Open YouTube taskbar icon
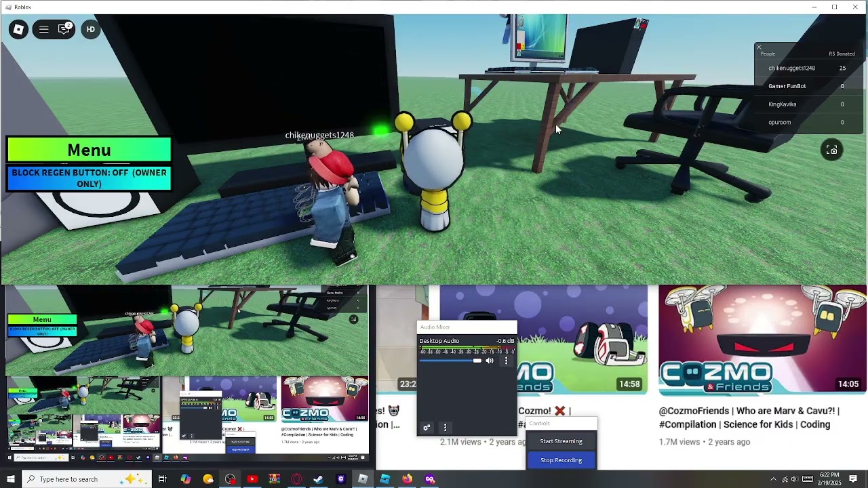The height and width of the screenshot is (488, 868). point(252,479)
